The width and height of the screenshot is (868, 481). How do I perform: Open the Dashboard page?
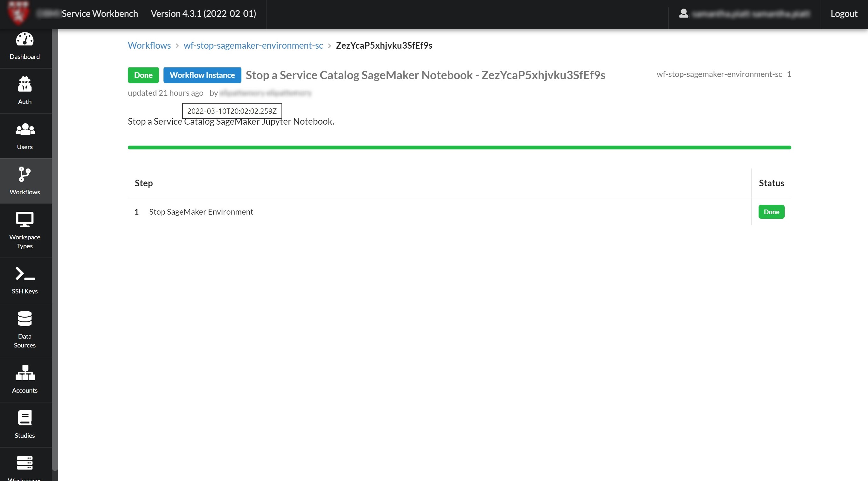click(x=24, y=46)
